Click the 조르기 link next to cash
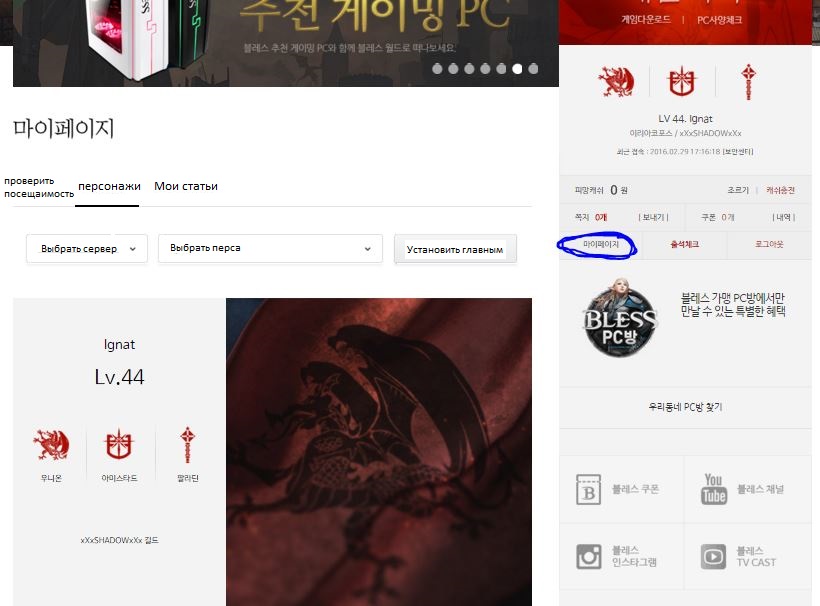This screenshot has width=820, height=606. (x=738, y=190)
